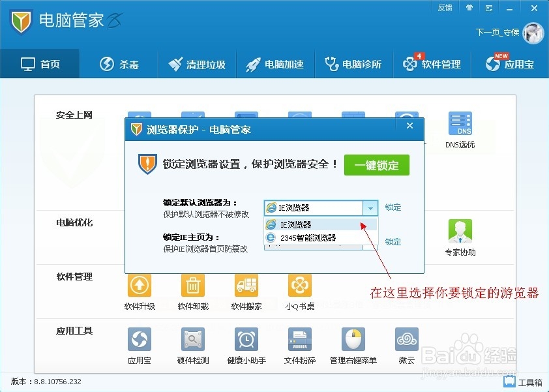Open the 工具箱 toolbox at the bottom
549x392 pixels.
tap(523, 382)
